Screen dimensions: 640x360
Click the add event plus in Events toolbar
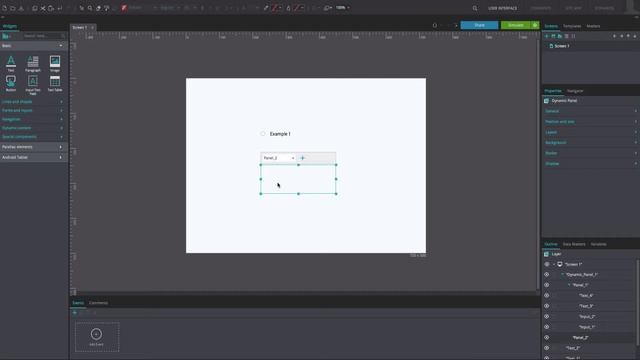click(75, 313)
